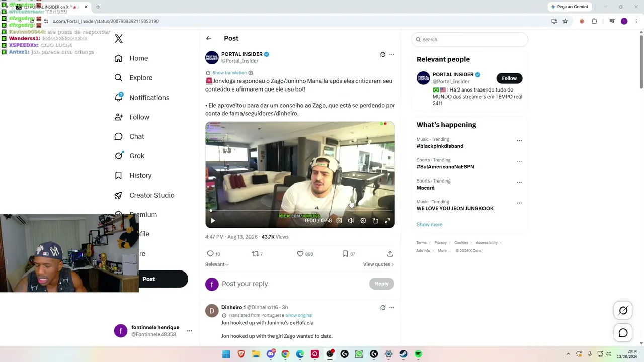The image size is (644, 362).
Task: Open the translation settings gear icon
Action: (251, 73)
